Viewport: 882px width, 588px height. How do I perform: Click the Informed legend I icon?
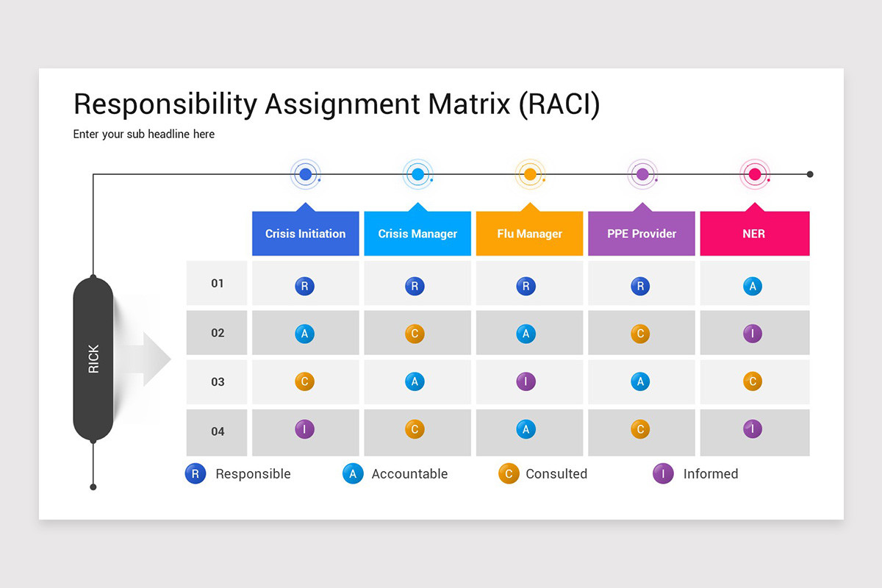coord(663,474)
